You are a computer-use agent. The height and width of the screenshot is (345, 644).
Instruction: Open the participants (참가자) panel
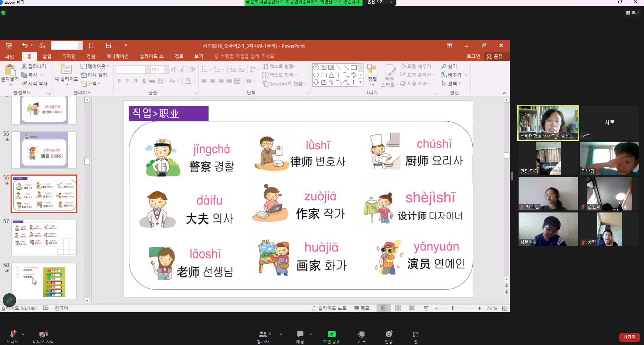263,334
